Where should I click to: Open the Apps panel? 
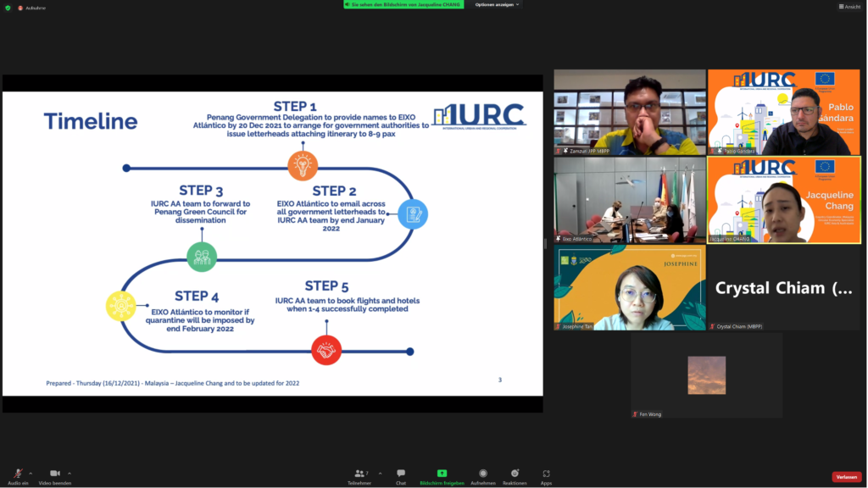click(x=546, y=476)
